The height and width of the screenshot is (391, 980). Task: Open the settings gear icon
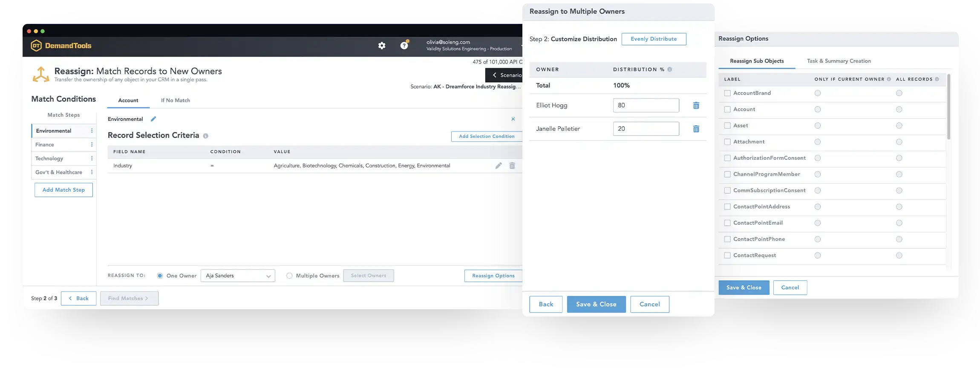coord(382,46)
